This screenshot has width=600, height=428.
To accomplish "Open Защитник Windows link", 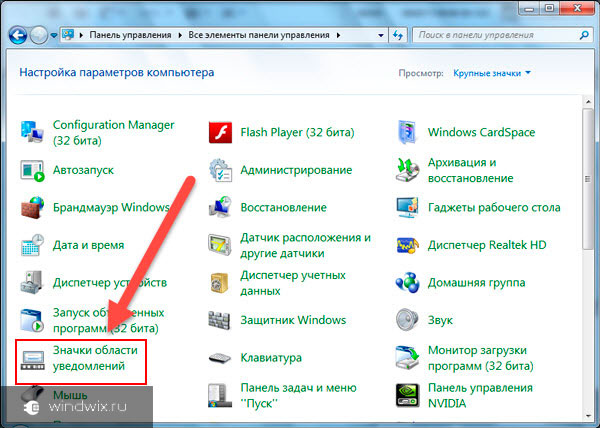I will [x=293, y=320].
